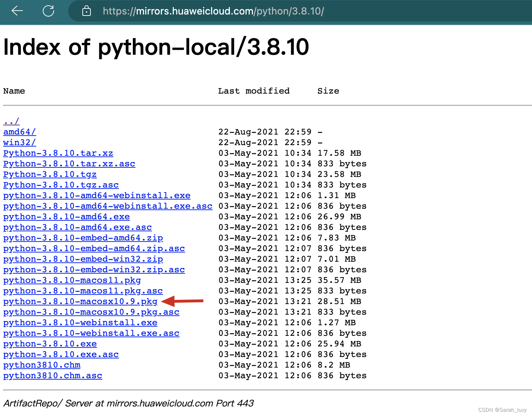Open python-3.8.10-amd64-webinstall.exe.asc
This screenshot has width=532, height=416.
(x=108, y=206)
